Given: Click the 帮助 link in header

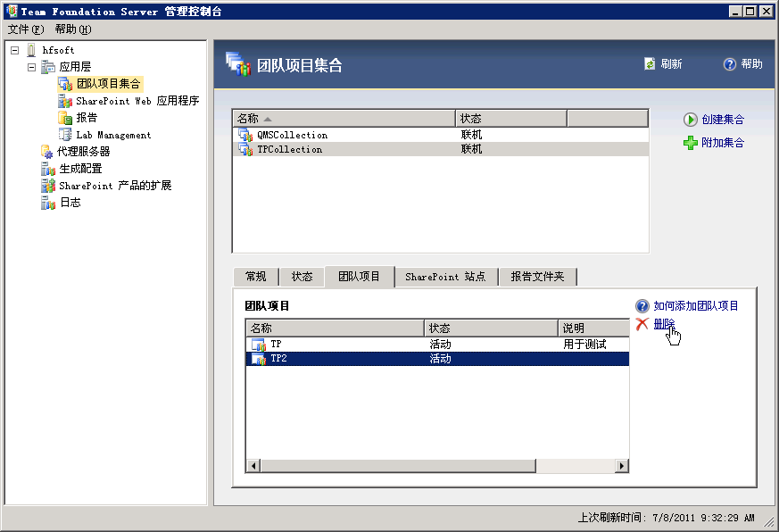Looking at the screenshot, I should (x=751, y=64).
